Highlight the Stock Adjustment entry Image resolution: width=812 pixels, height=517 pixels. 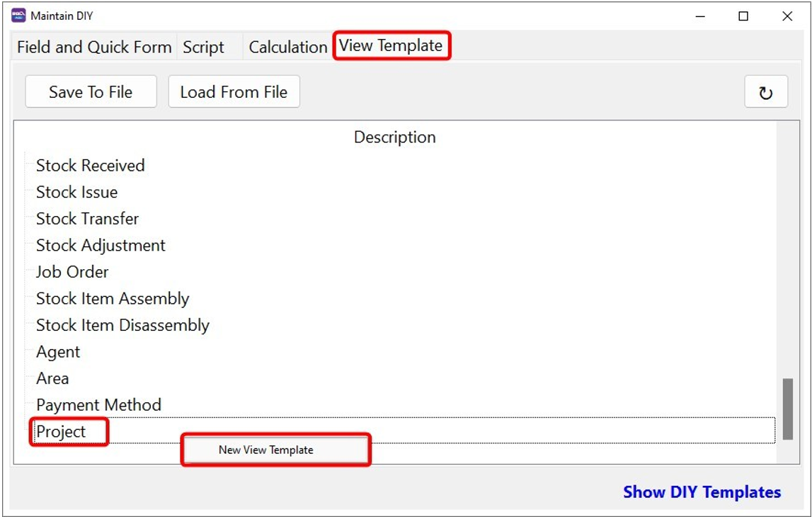tap(101, 246)
